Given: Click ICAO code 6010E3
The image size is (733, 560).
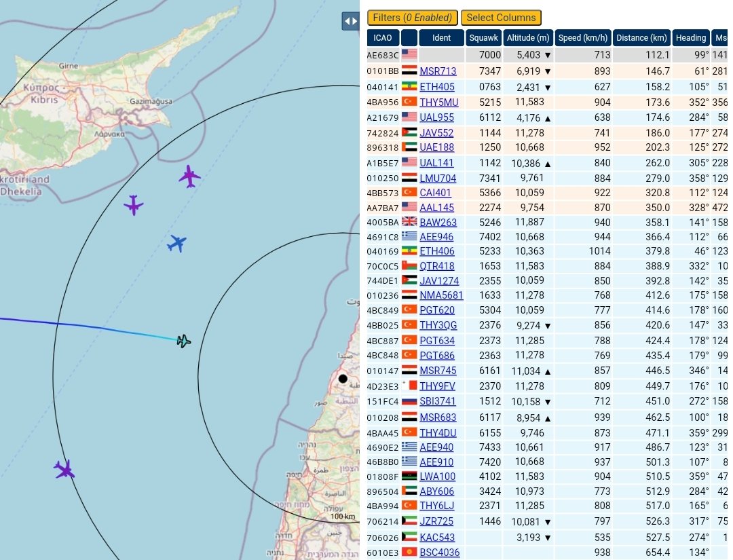Looking at the screenshot, I should tap(382, 553).
